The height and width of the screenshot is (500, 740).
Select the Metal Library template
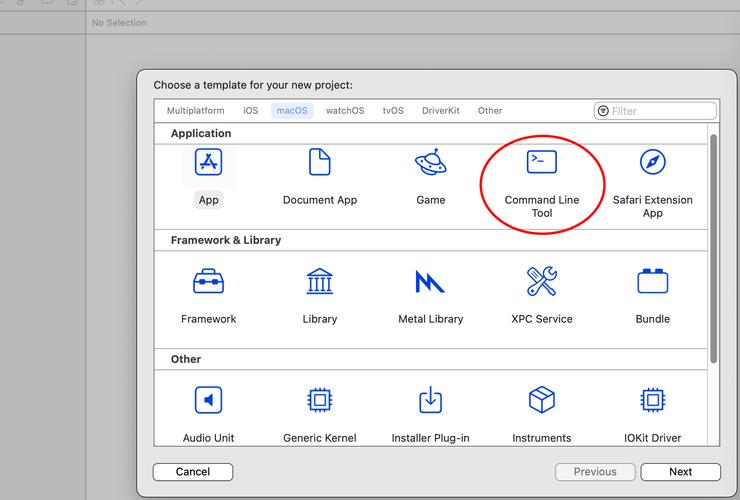[430, 282]
